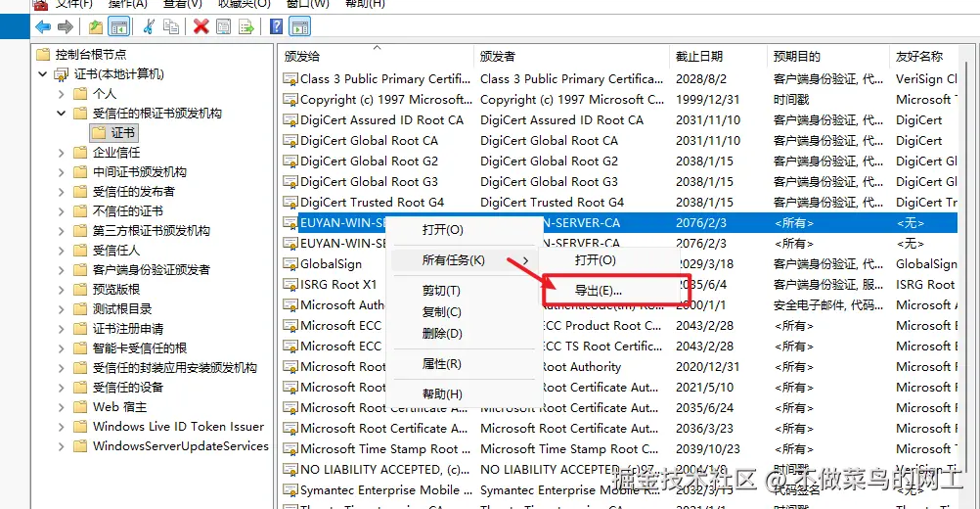The width and height of the screenshot is (980, 509).
Task: Sort by the 预期目的 column header
Action: [x=827, y=56]
